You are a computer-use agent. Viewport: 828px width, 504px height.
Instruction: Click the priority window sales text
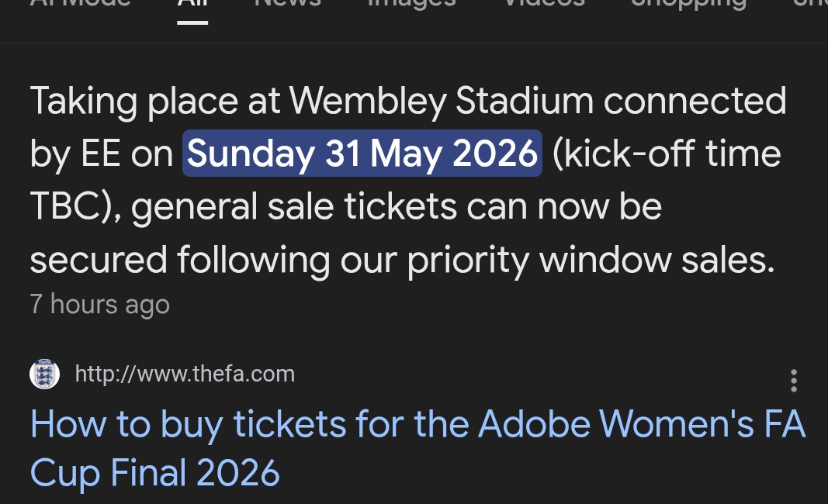pyautogui.click(x=590, y=261)
